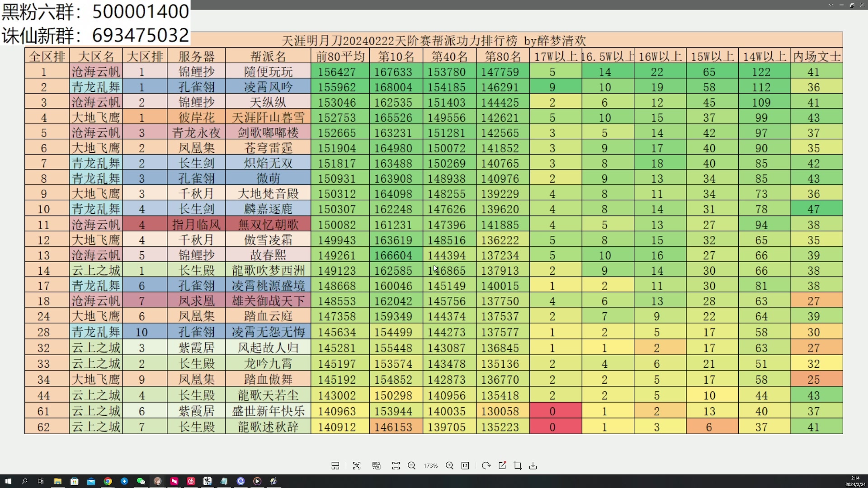The height and width of the screenshot is (488, 868).
Task: Toggle fullscreen fit-to-window view
Action: point(396,466)
